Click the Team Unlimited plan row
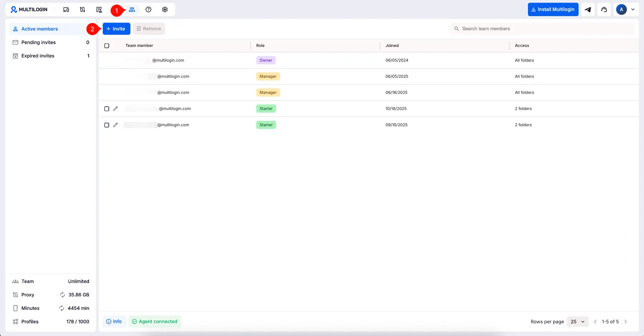Image resolution: width=644 pixels, height=336 pixels. [x=50, y=282]
